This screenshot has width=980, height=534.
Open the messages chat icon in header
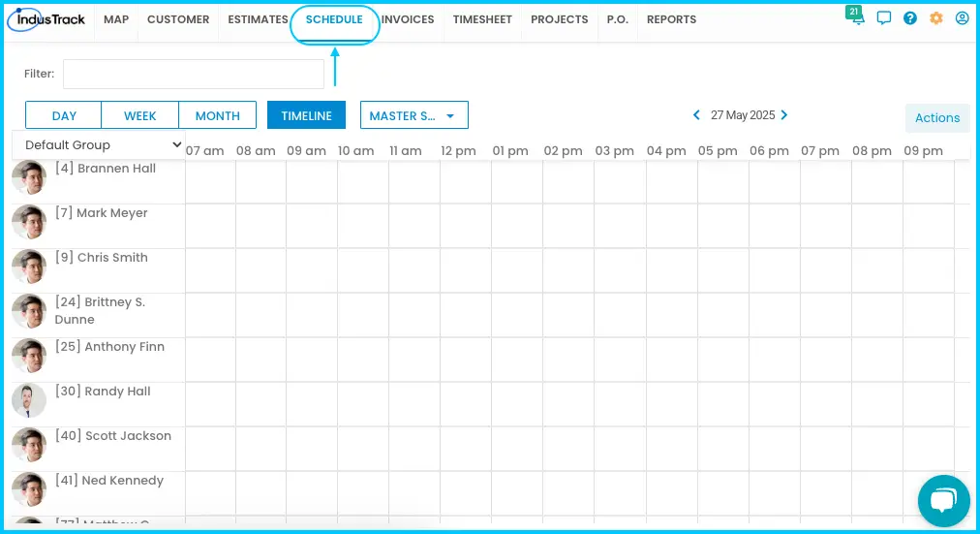click(884, 18)
